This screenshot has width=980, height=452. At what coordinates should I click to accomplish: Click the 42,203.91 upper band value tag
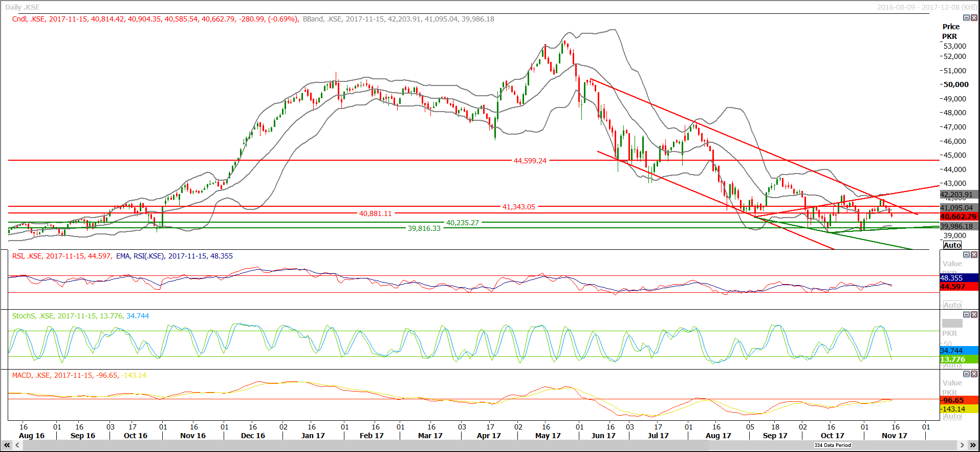tap(959, 195)
